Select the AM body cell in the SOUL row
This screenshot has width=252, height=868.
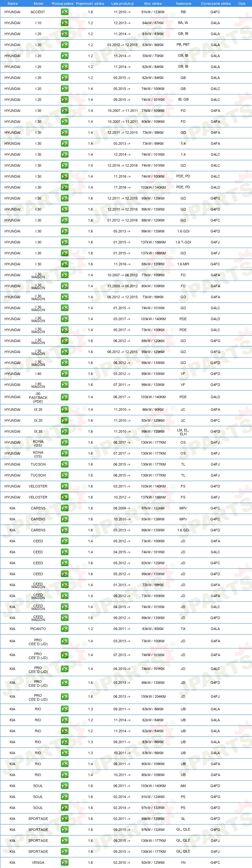183,786
